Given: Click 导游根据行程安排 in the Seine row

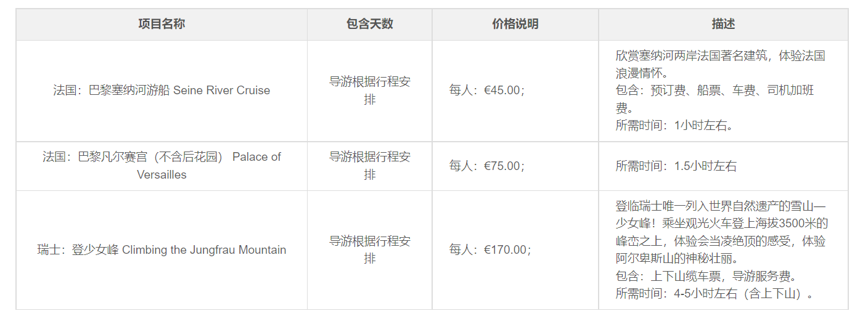Looking at the screenshot, I should coord(370,91).
